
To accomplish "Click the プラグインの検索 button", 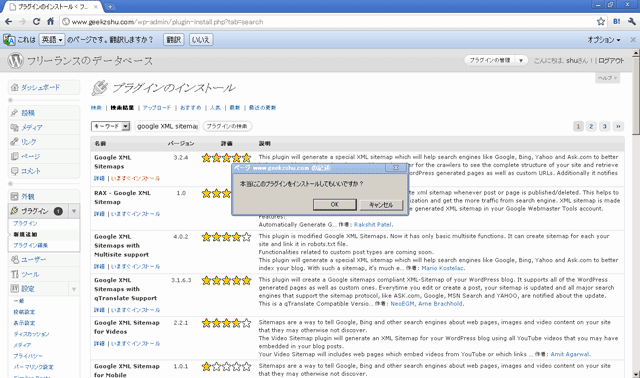I will [x=227, y=127].
